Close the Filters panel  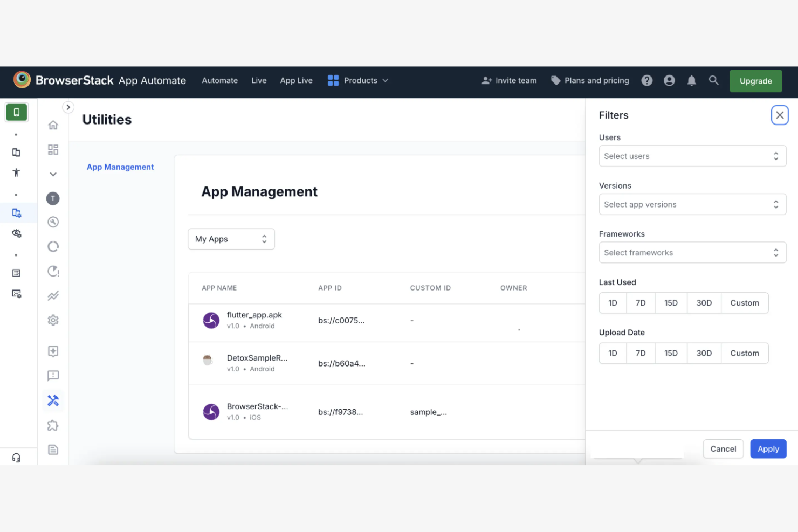[780, 115]
